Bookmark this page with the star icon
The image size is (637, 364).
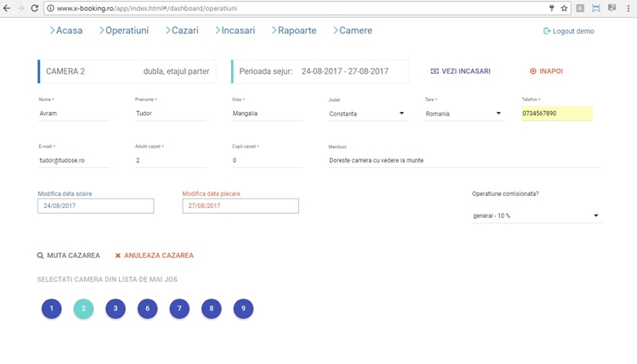[564, 8]
